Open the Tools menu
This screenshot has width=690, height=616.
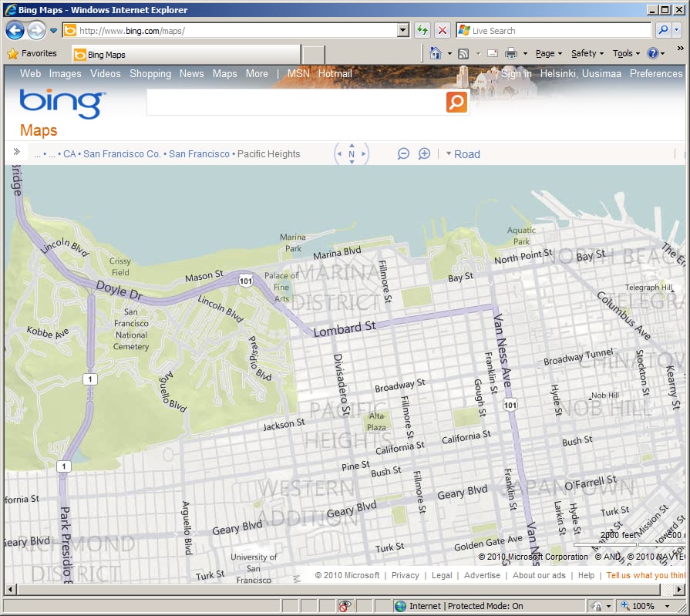coord(626,53)
